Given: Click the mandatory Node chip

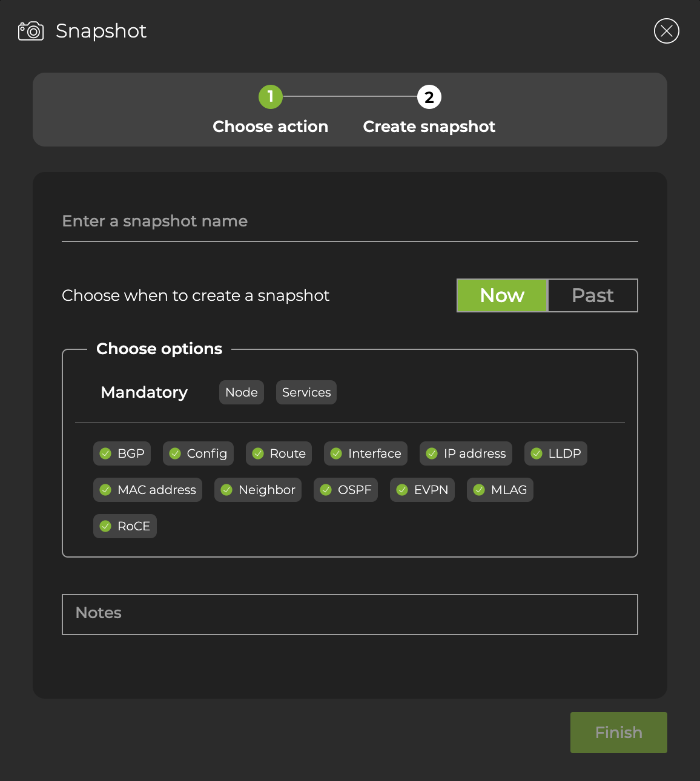Looking at the screenshot, I should (241, 392).
